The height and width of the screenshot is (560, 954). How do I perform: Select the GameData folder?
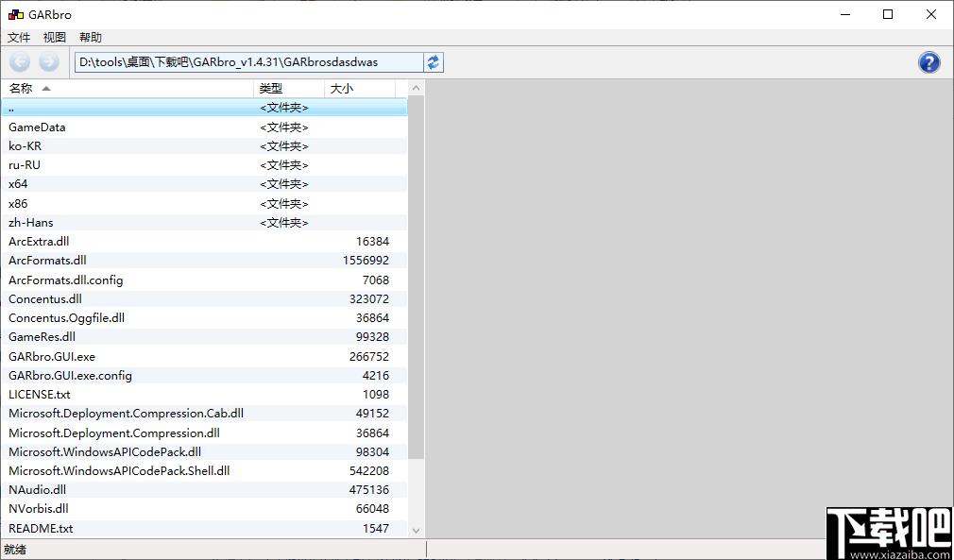click(x=204, y=127)
